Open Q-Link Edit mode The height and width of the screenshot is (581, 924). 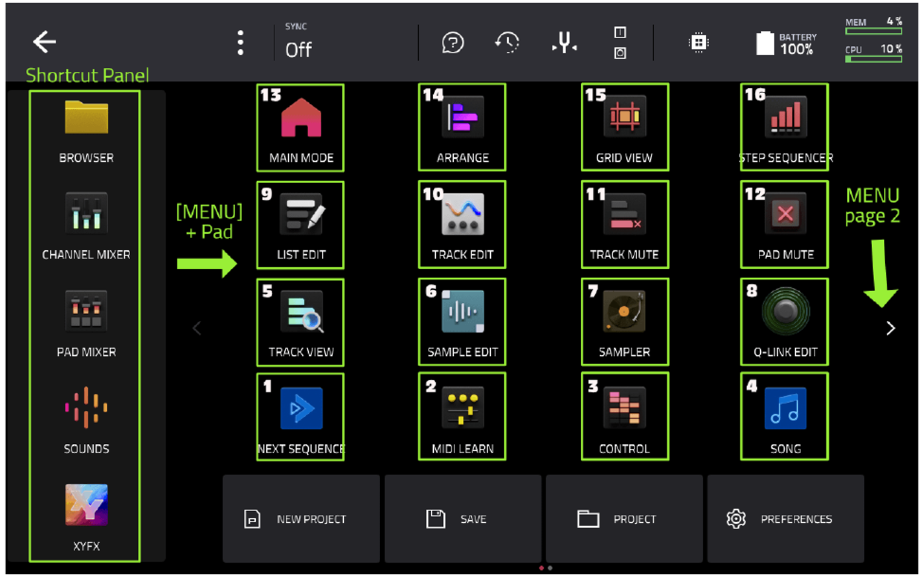pyautogui.click(x=785, y=322)
